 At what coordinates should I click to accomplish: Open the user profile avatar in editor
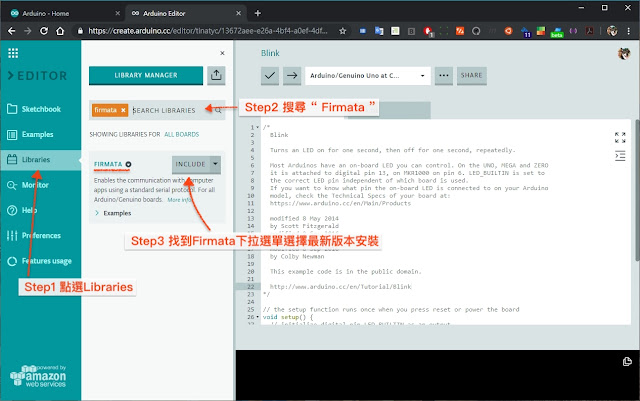[x=624, y=53]
